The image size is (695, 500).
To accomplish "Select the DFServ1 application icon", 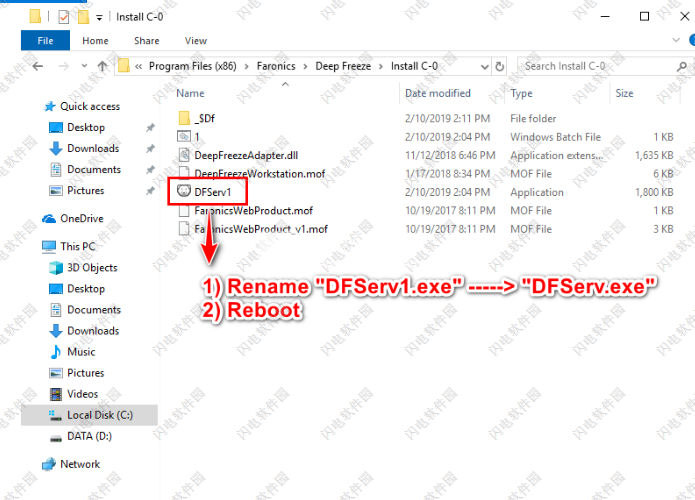I will [x=184, y=191].
